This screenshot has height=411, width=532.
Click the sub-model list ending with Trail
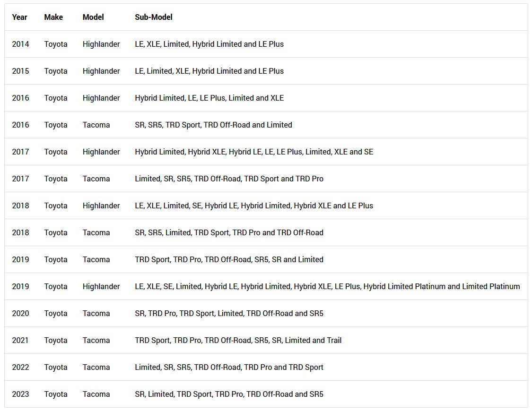(x=238, y=340)
